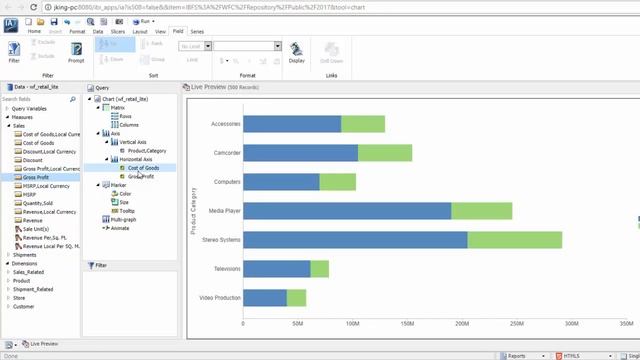This screenshot has width=640, height=360.
Task: Select the Cost of Goods measure field
Action: click(x=38, y=143)
